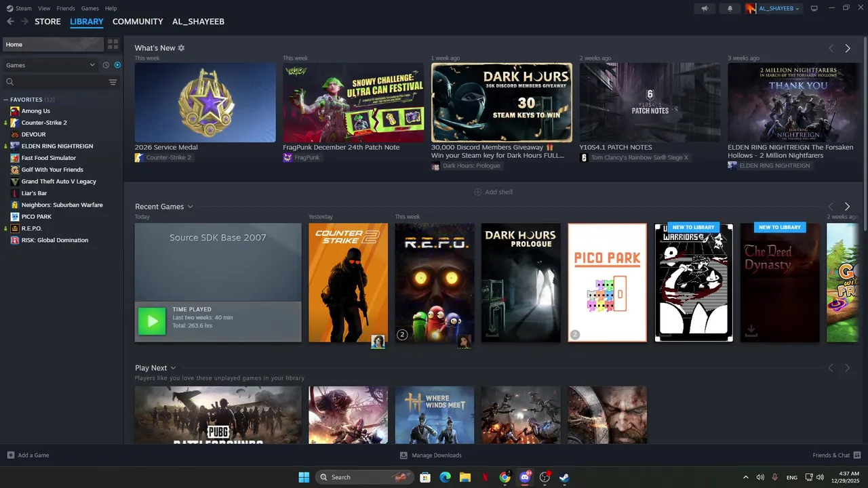Toggle the ready-to-play filter
868x488 pixels.
(x=117, y=65)
